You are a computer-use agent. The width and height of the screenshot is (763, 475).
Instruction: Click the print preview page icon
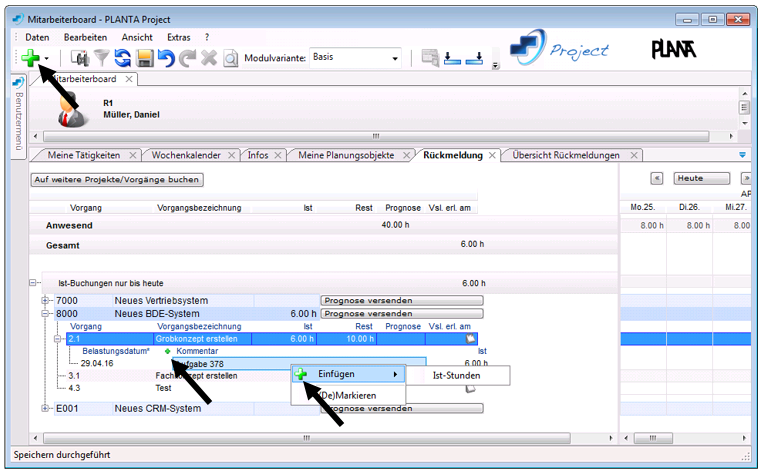230,58
